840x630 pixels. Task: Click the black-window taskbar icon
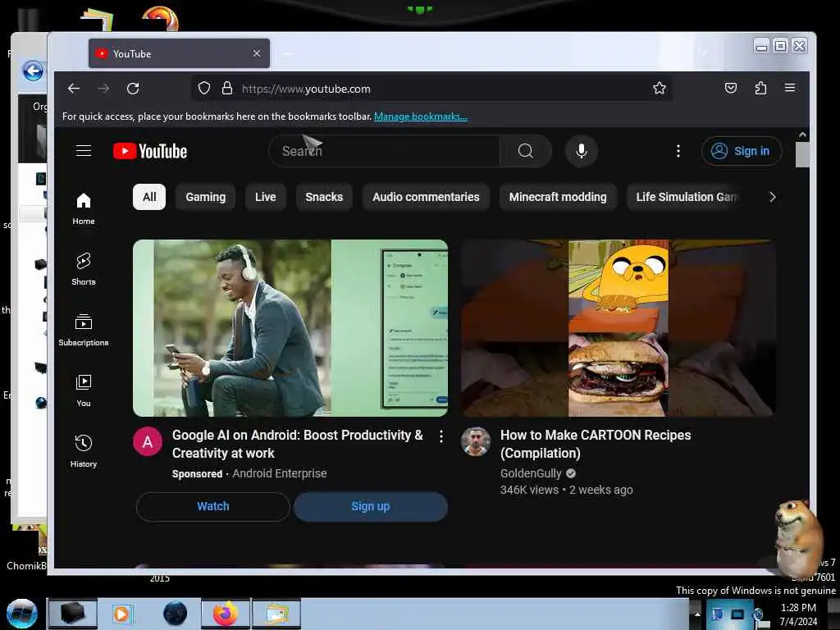click(73, 614)
